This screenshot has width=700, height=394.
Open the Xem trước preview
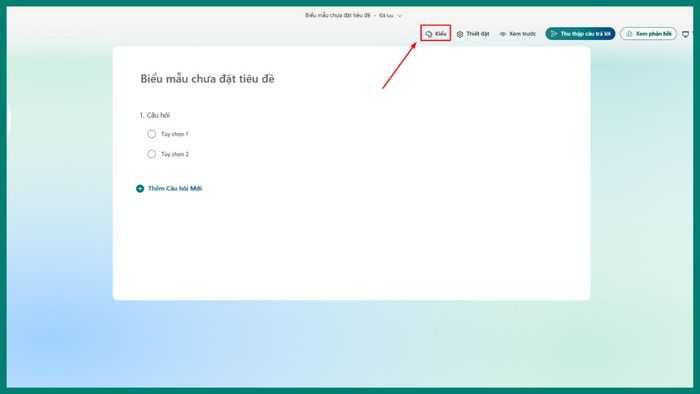click(517, 34)
